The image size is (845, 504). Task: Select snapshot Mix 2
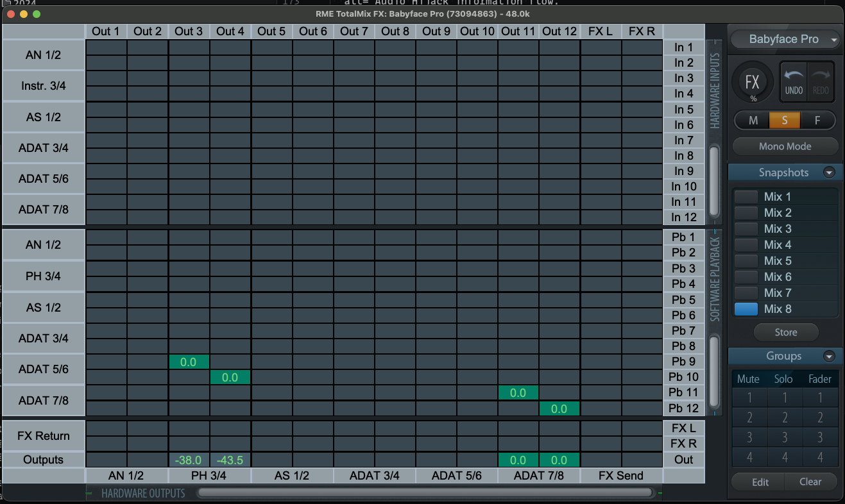point(785,213)
